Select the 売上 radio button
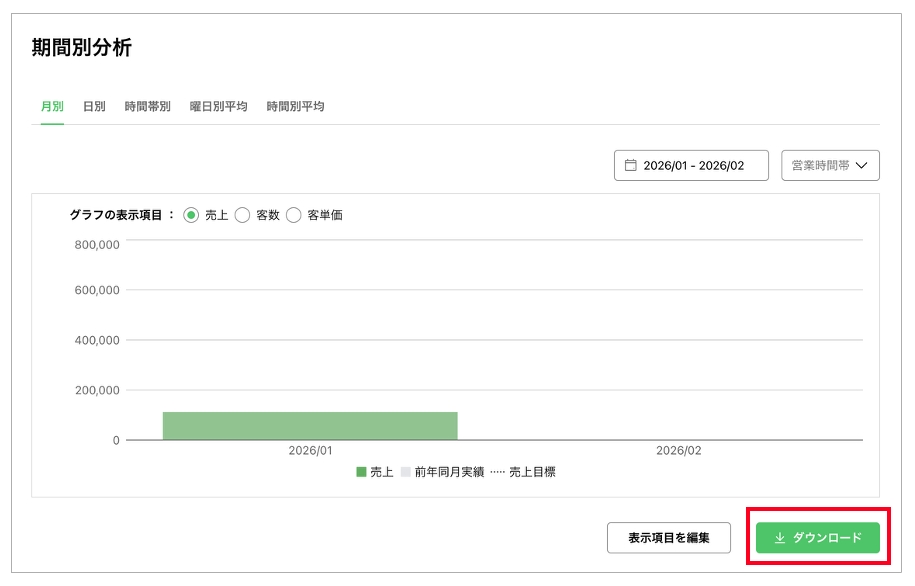 point(191,215)
